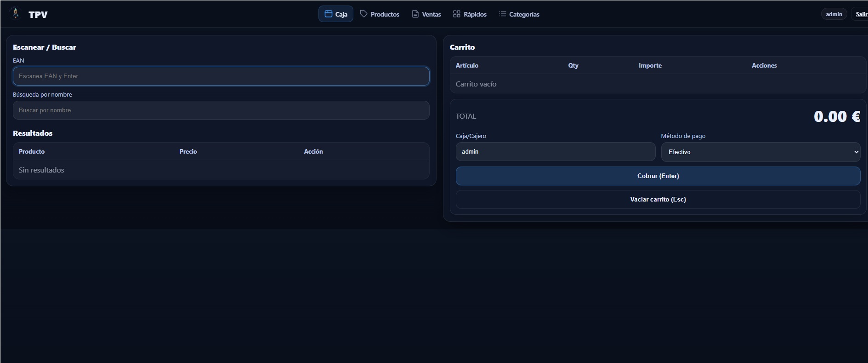The image size is (868, 363).
Task: Focus the Escanea EAN y Enter field
Action: pos(221,76)
